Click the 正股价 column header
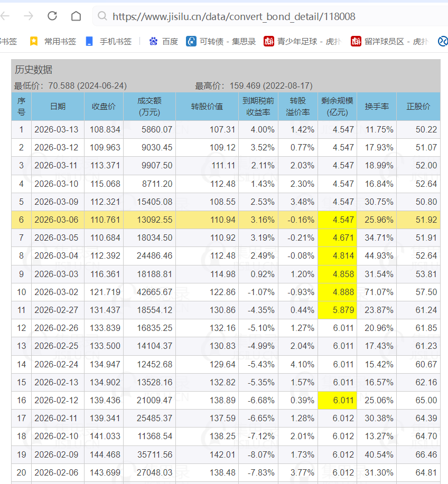448x484 pixels. (x=418, y=106)
